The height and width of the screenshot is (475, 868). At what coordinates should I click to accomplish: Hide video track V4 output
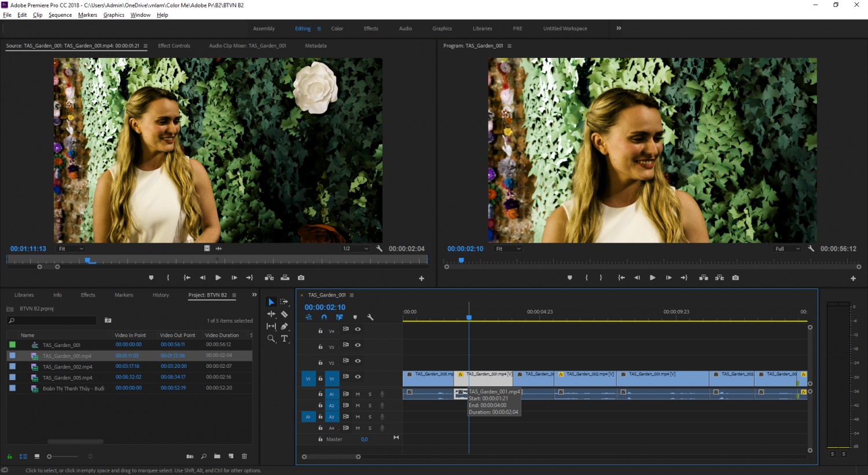point(358,329)
